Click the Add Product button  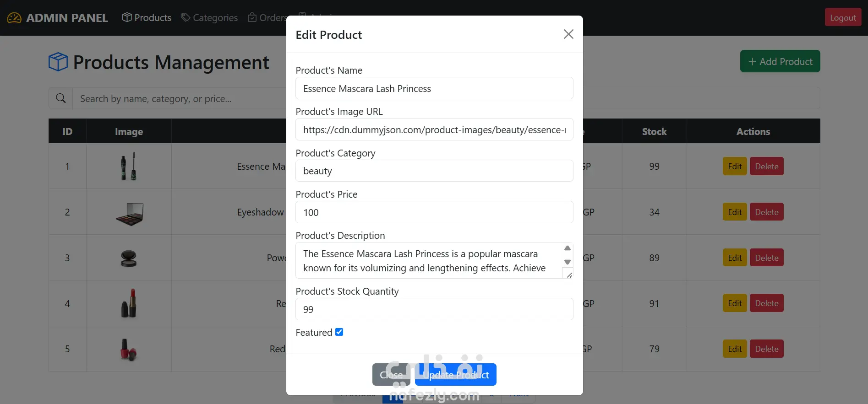(780, 61)
